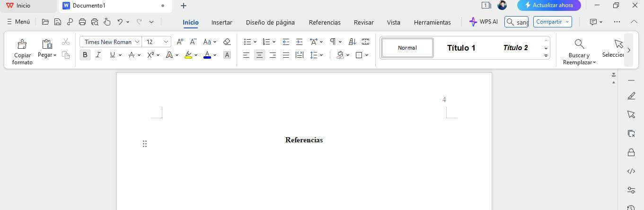Justify paragraph alignment

point(286,55)
